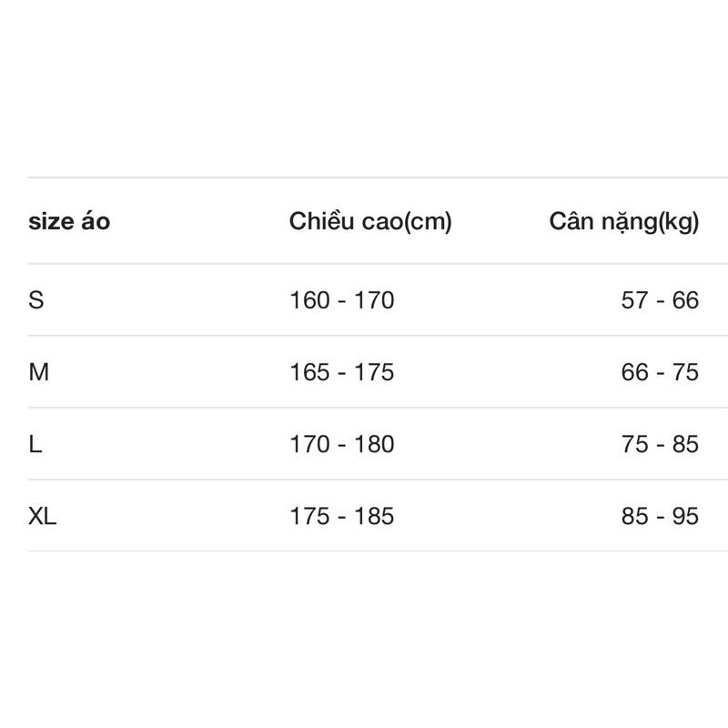Click the number 185 in the XL row
The height and width of the screenshot is (728, 728).
(x=374, y=516)
